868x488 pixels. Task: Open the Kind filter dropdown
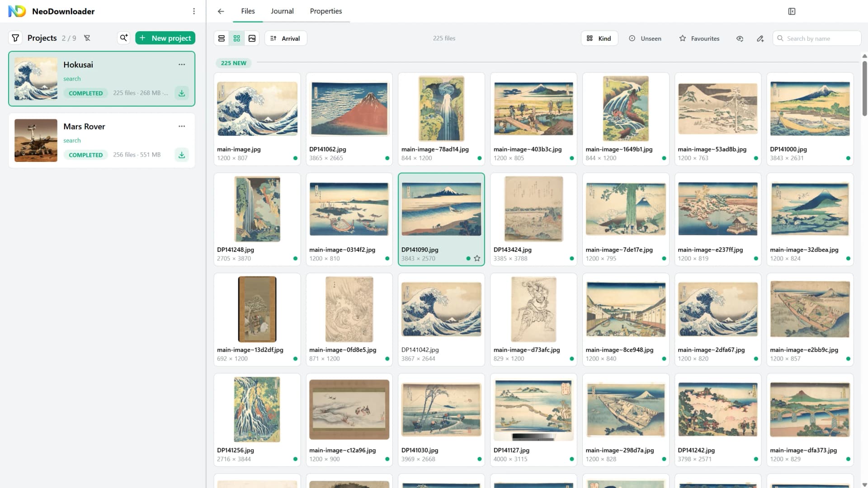[599, 38]
